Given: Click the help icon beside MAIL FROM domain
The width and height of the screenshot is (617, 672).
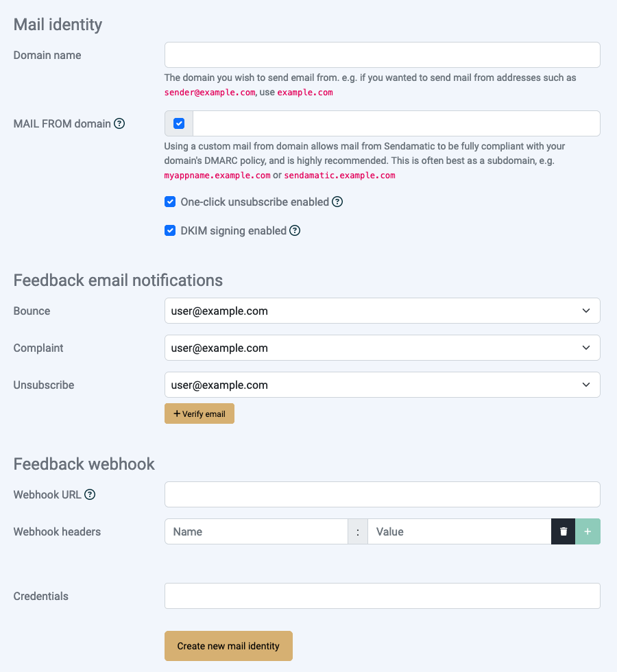Looking at the screenshot, I should pos(120,123).
